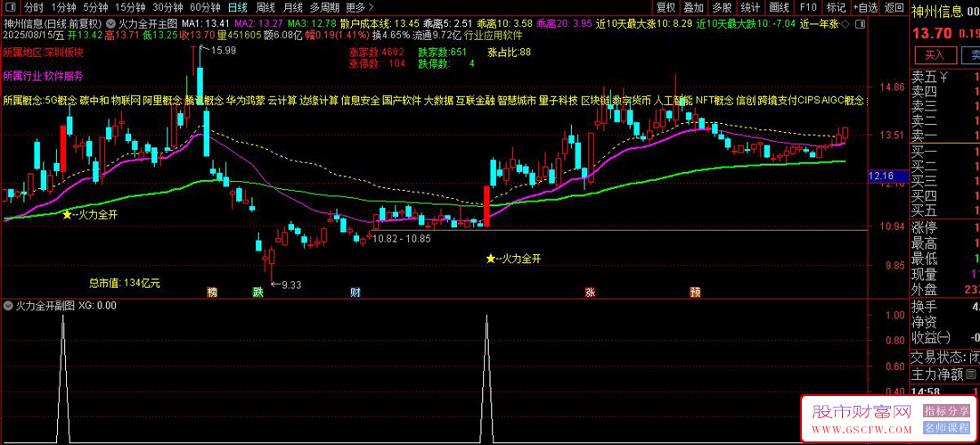Click the 所属地区:深圳板块 text
This screenshot has height=445, width=980.
[43, 53]
